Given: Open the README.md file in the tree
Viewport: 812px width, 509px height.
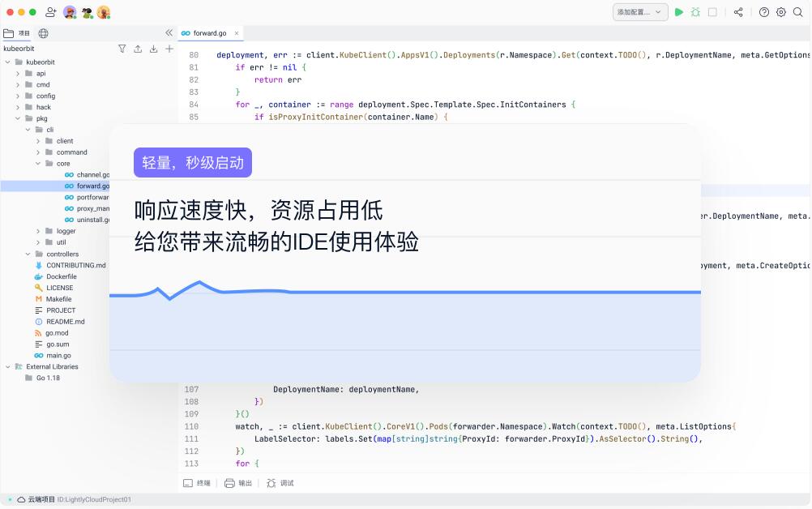Looking at the screenshot, I should [65, 322].
